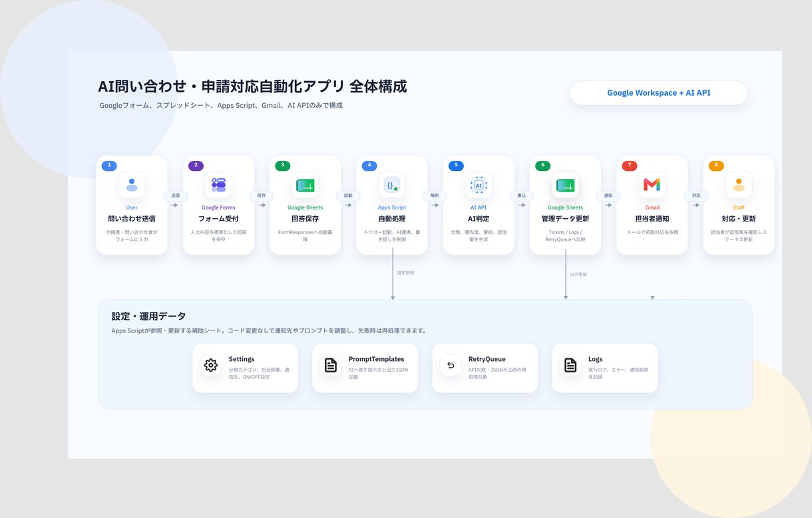Select the Gmail envelope icon
The height and width of the screenshot is (518, 812).
click(x=652, y=185)
